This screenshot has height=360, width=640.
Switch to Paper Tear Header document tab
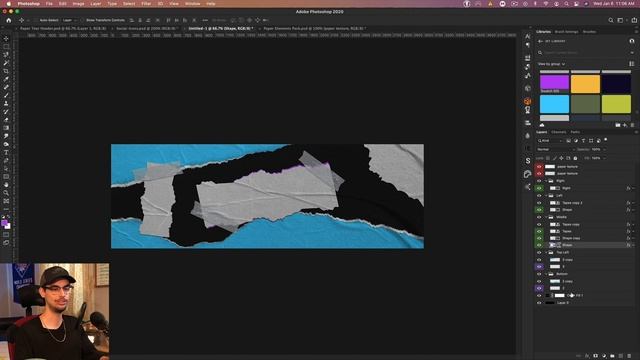point(63,29)
